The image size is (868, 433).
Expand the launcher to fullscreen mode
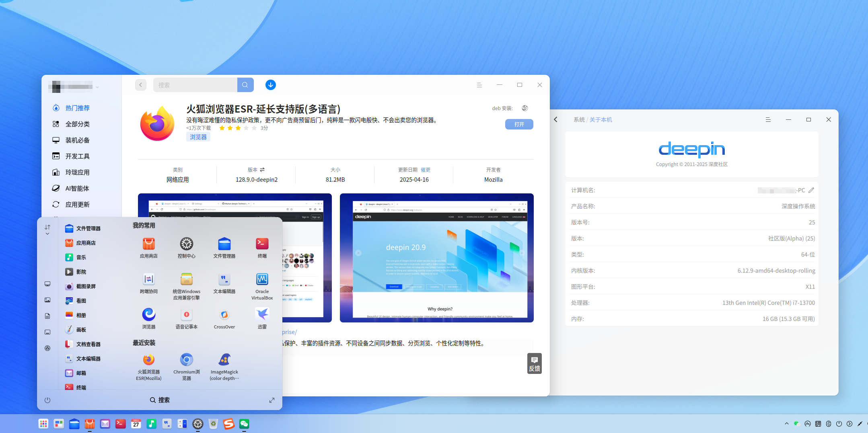(x=272, y=400)
